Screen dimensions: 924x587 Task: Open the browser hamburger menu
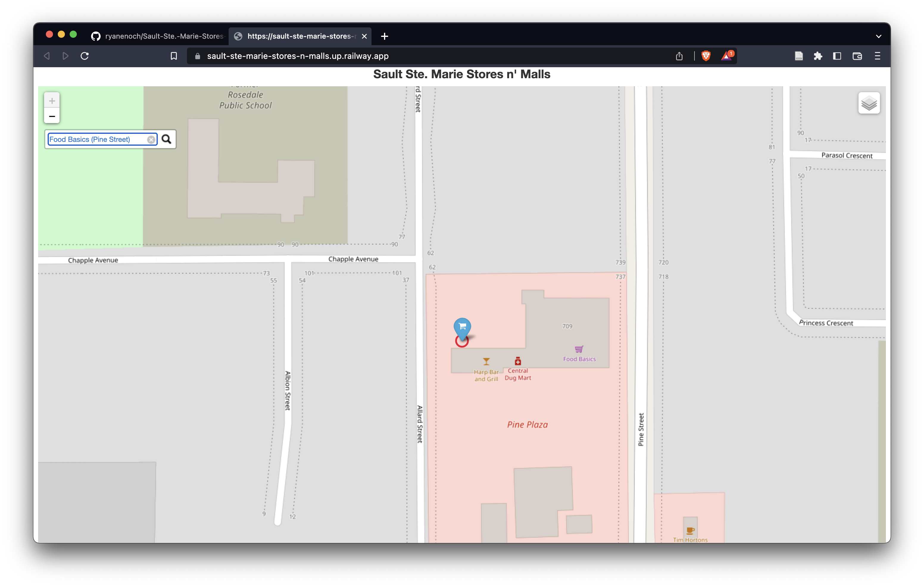click(x=878, y=56)
